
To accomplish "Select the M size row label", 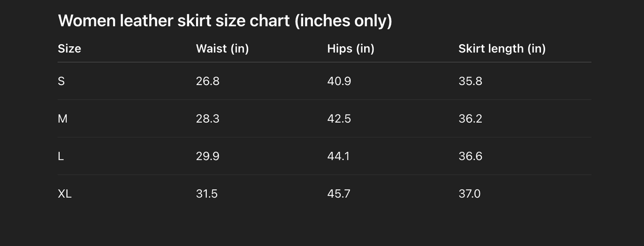I will pyautogui.click(x=62, y=119).
